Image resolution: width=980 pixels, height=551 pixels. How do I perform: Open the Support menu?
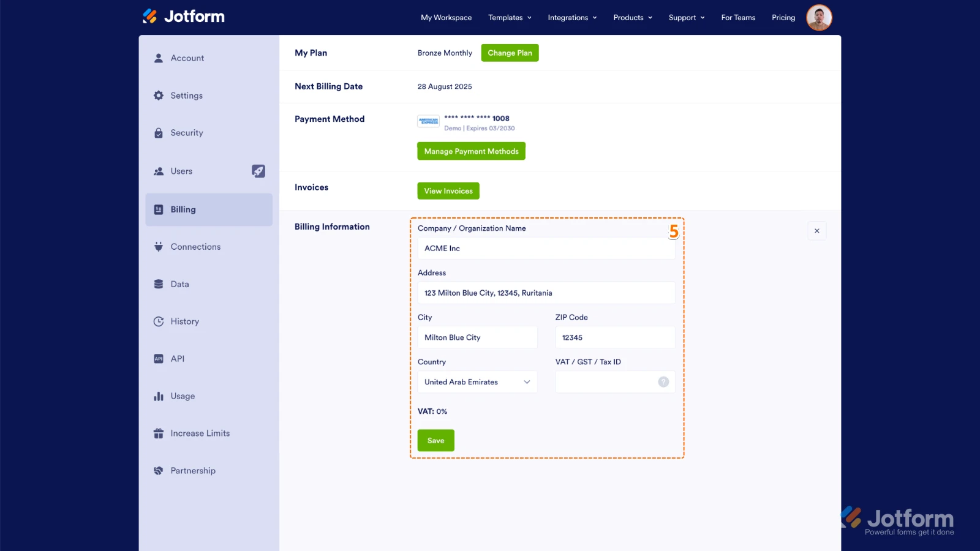pos(685,18)
